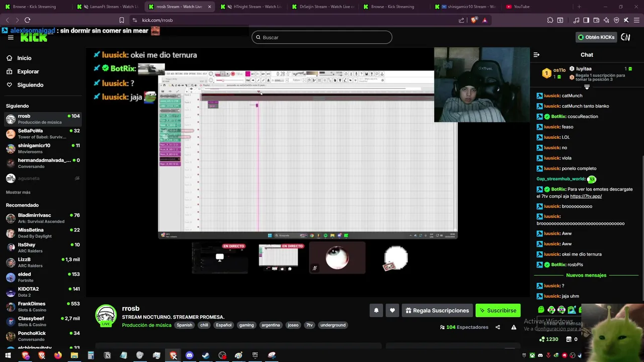Click the Brave VPN shield icon
The width and height of the screenshot is (644, 362).
click(x=616, y=20)
